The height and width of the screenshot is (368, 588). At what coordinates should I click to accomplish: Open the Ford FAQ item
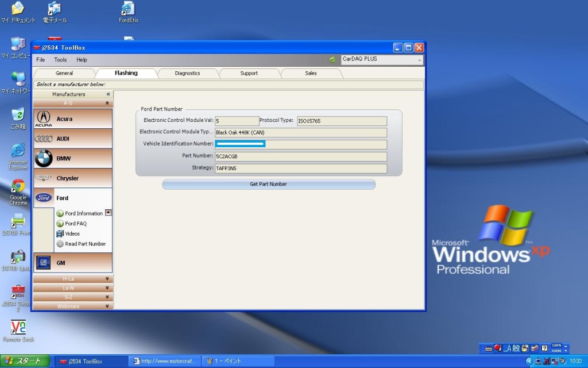pyautogui.click(x=72, y=224)
